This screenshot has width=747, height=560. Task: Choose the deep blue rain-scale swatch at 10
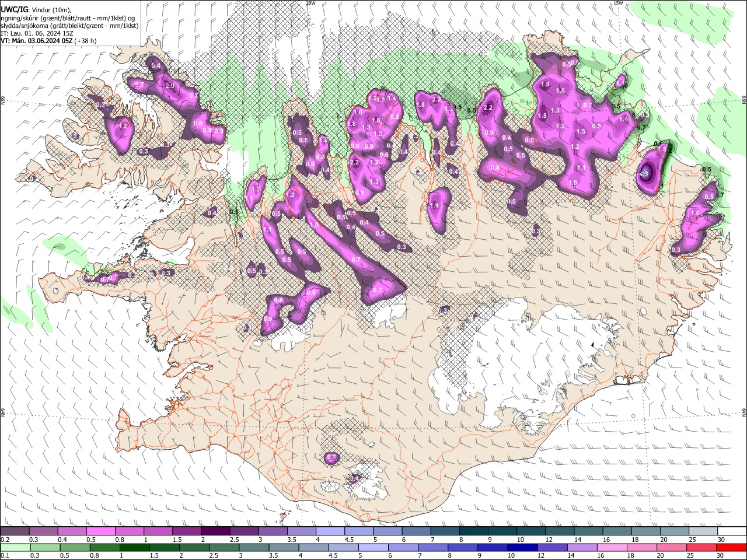click(x=522, y=547)
